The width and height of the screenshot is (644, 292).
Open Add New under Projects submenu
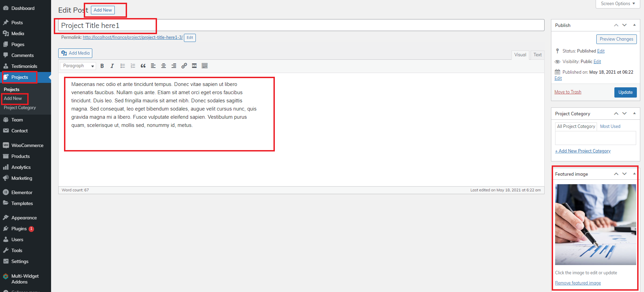[13, 99]
